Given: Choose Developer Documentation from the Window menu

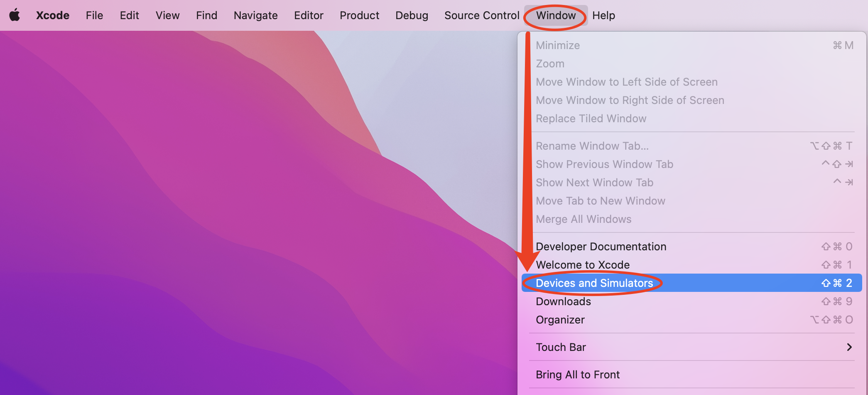Looking at the screenshot, I should click(x=692, y=247).
